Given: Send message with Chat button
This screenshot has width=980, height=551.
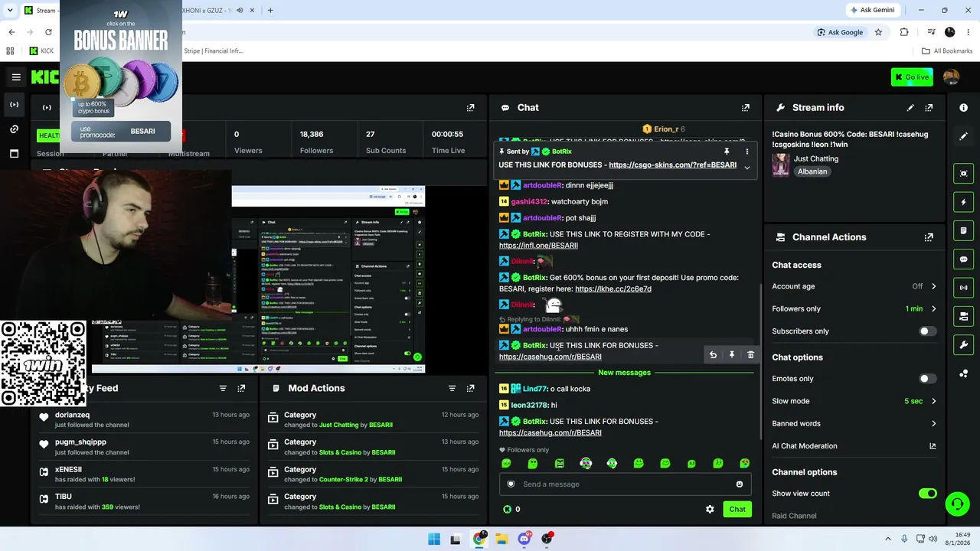Looking at the screenshot, I should pyautogui.click(x=737, y=510).
